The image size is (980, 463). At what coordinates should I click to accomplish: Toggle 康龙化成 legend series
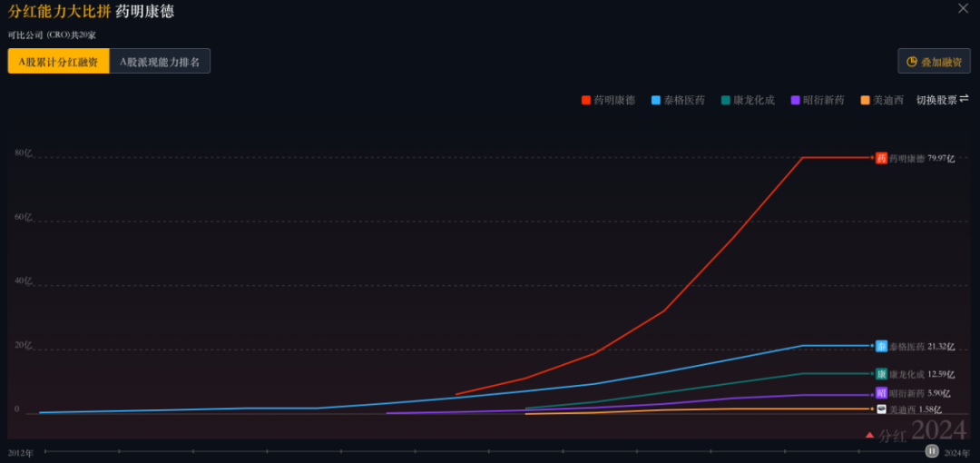748,100
